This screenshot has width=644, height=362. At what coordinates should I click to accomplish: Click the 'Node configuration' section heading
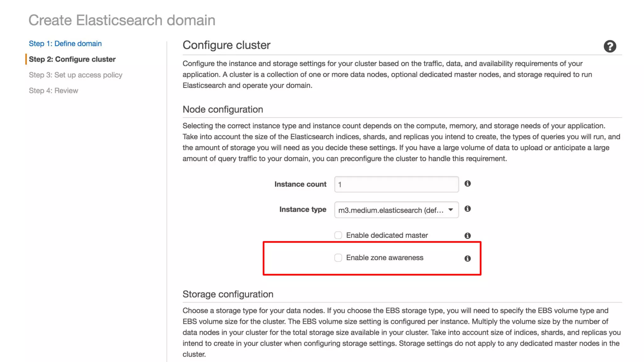[x=223, y=109]
